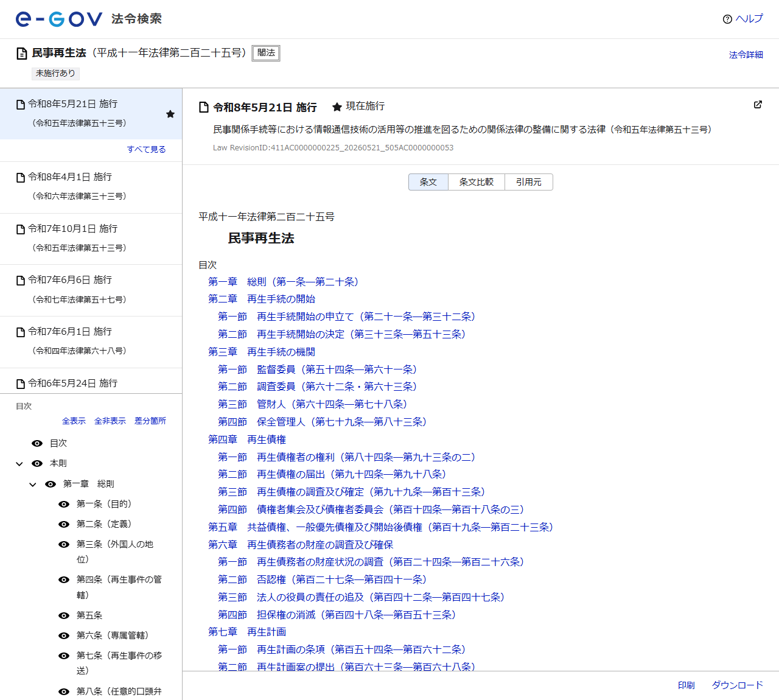Click the 印刷 link
779x700 pixels.
point(686,685)
